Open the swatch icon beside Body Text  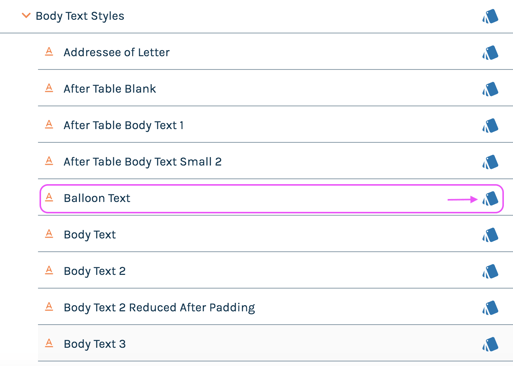click(490, 235)
